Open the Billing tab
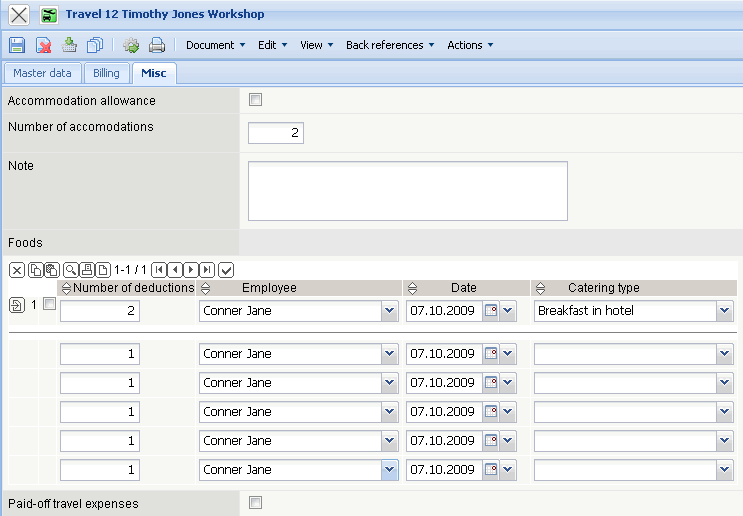743x516 pixels. (x=106, y=73)
